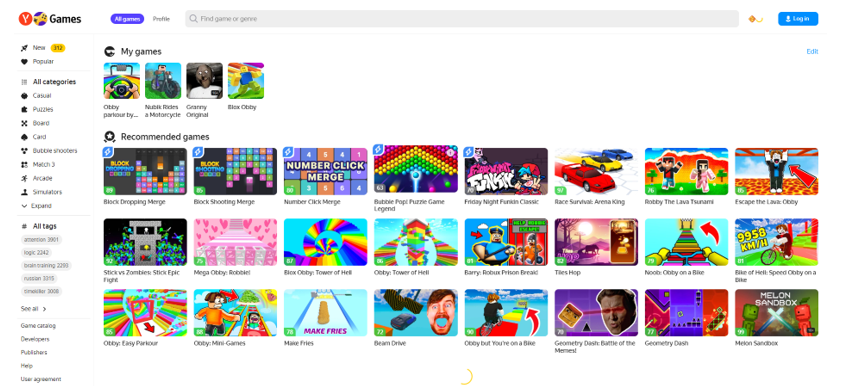Screen dimensions: 857x386
Task: Open the User agreement link
Action: pyautogui.click(x=41, y=379)
